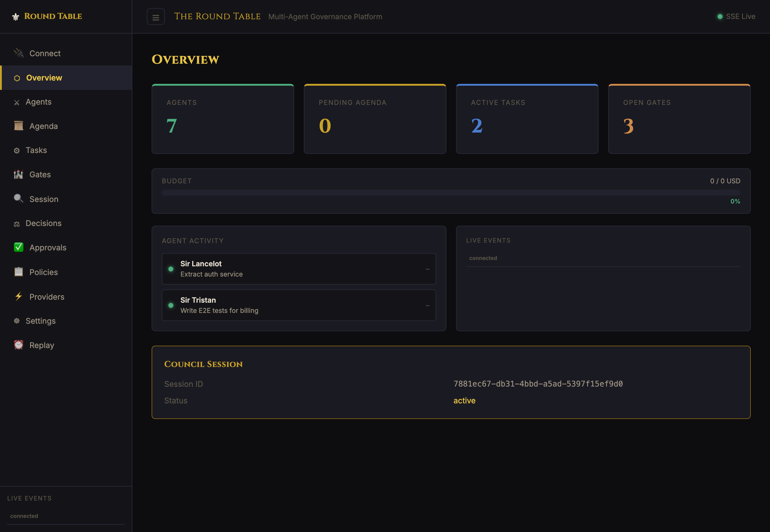
Task: Navigate to the Gates label
Action: point(40,175)
